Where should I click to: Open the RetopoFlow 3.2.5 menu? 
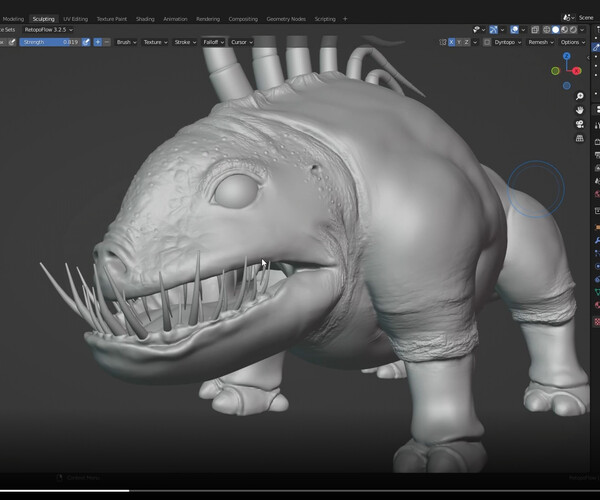tap(48, 30)
